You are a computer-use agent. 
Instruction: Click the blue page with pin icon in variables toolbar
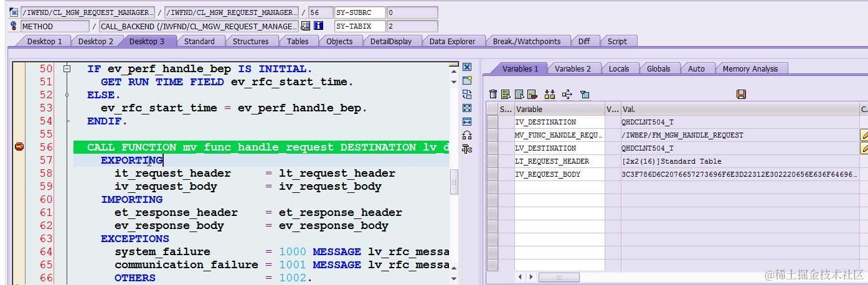coord(584,94)
